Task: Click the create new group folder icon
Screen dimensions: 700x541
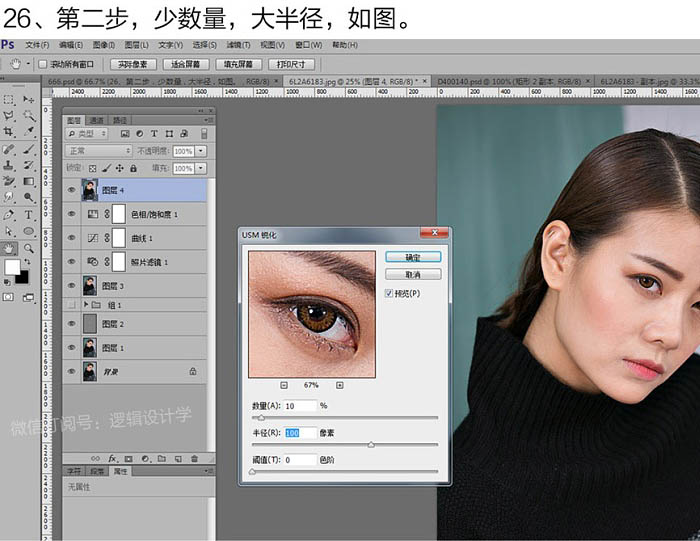Action: 163,459
